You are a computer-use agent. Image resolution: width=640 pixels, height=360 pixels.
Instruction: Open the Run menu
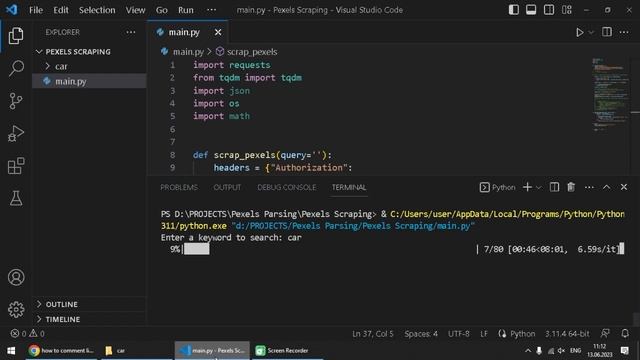tap(186, 10)
